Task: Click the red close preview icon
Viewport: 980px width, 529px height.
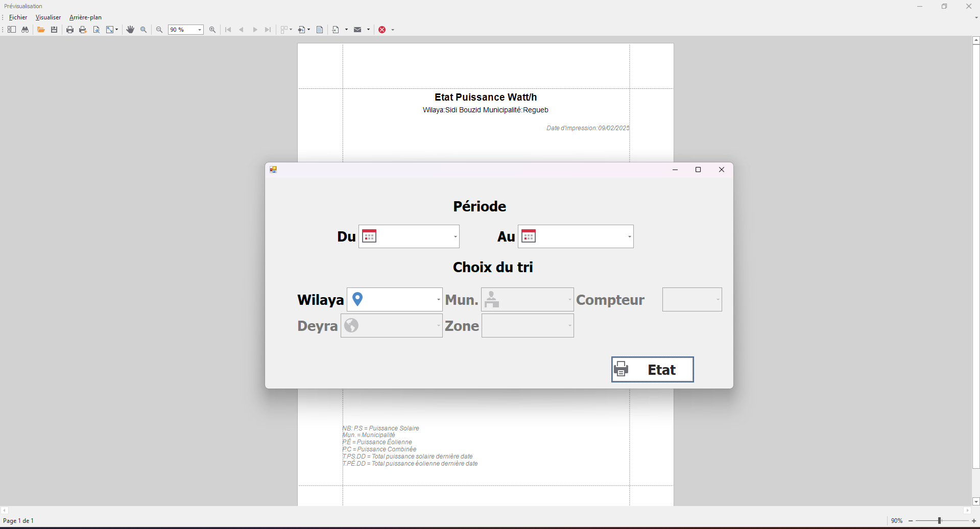Action: coord(382,30)
